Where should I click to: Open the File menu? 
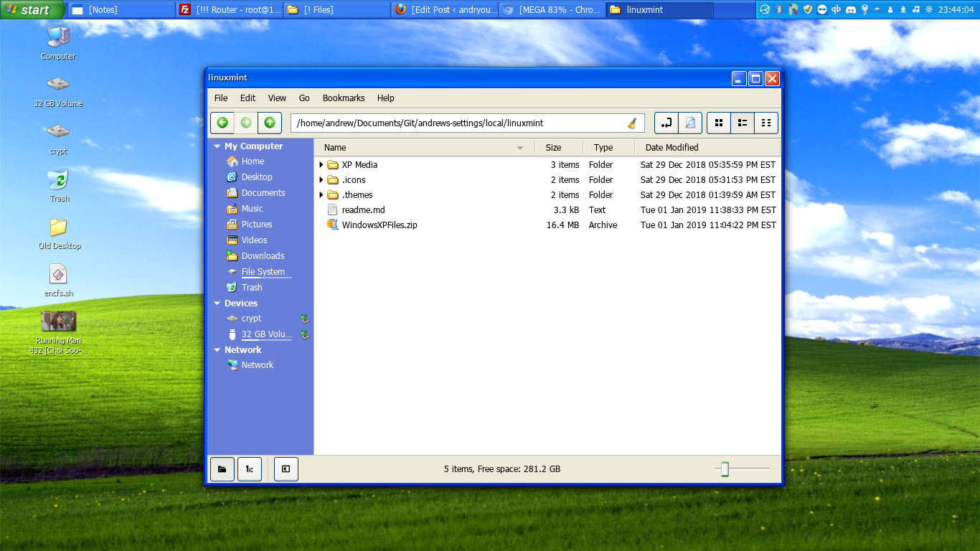coord(221,98)
